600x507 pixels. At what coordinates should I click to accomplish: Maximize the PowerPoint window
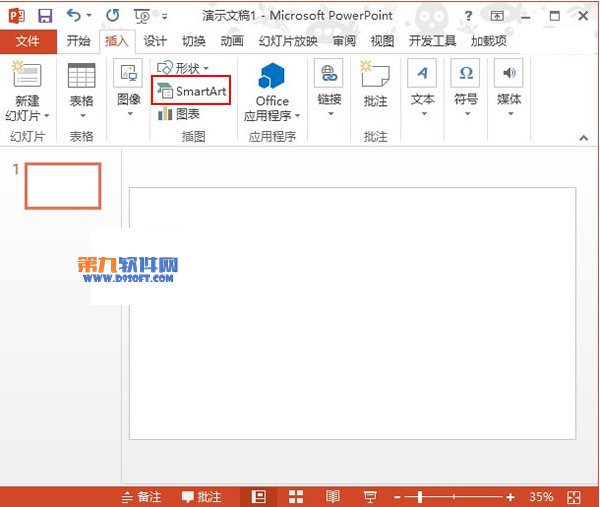pos(554,16)
